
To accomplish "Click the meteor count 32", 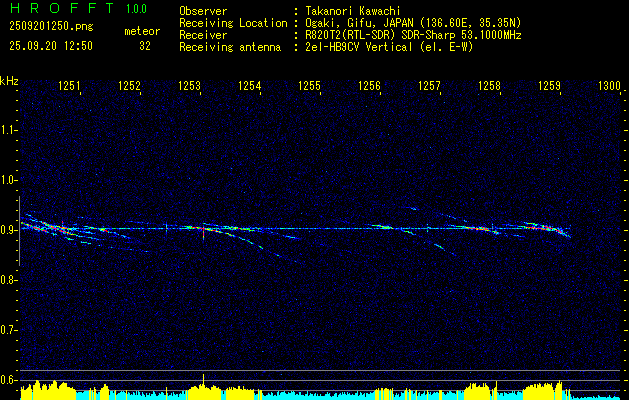I will (145, 46).
